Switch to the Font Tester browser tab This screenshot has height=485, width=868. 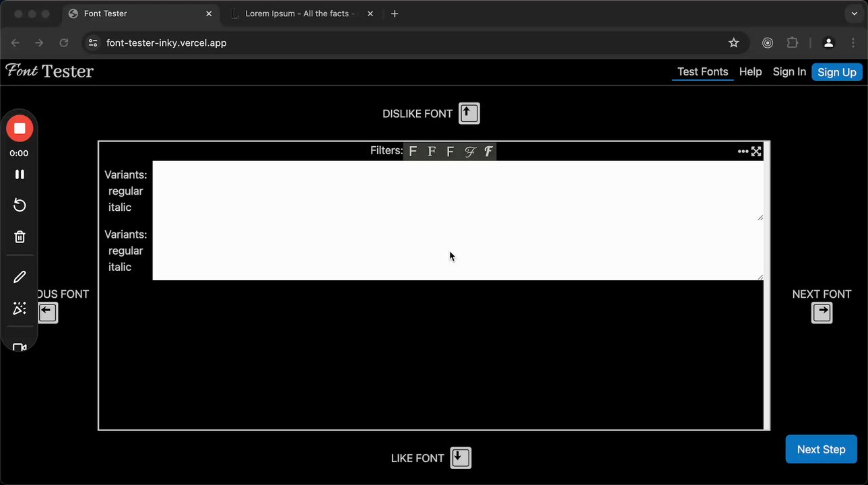[141, 13]
